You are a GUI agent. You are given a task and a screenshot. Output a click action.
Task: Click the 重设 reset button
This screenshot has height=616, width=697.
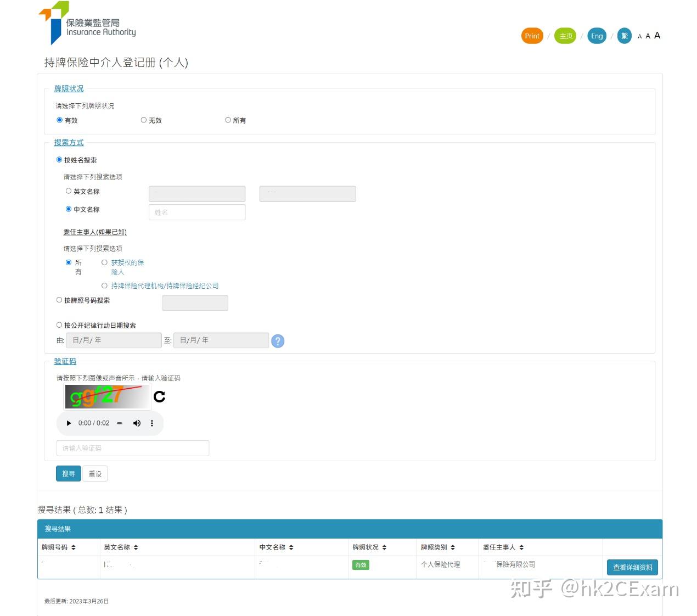pyautogui.click(x=95, y=474)
